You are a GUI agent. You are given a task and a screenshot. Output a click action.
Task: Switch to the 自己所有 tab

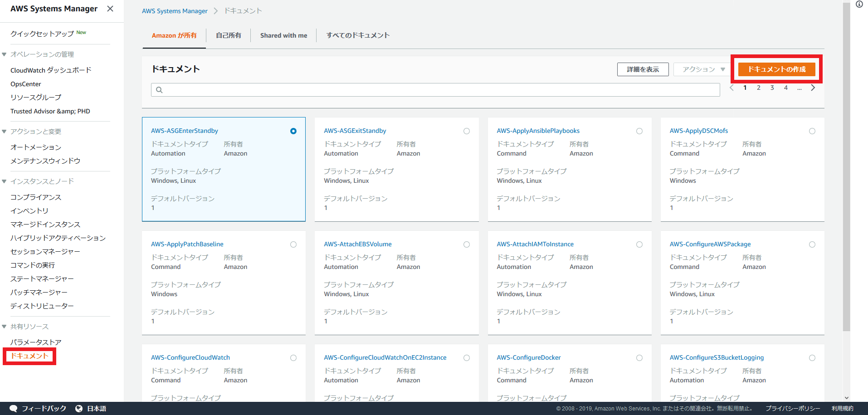[x=229, y=35]
